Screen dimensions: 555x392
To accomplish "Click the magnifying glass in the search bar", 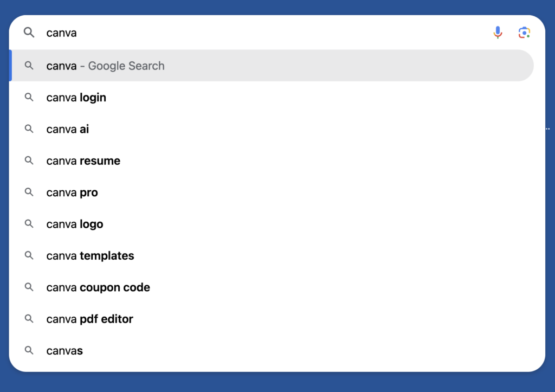I will [29, 33].
